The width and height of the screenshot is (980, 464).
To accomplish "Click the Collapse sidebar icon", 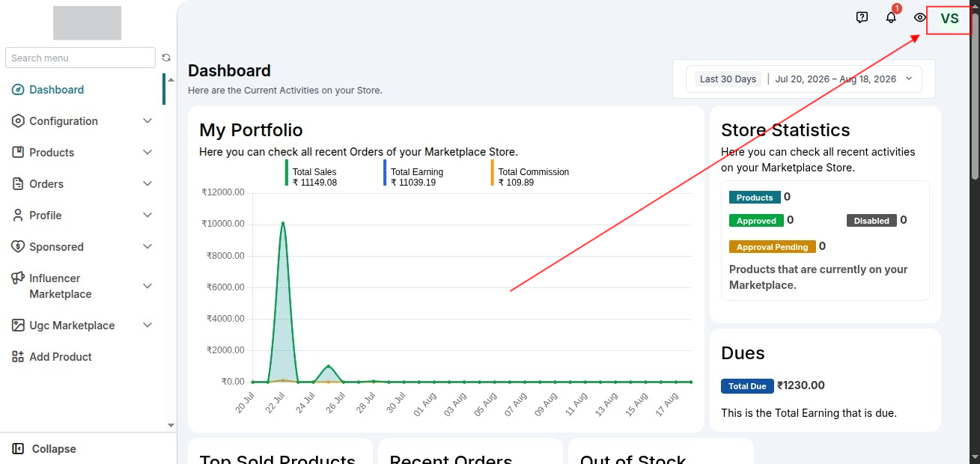I will pos(18,449).
